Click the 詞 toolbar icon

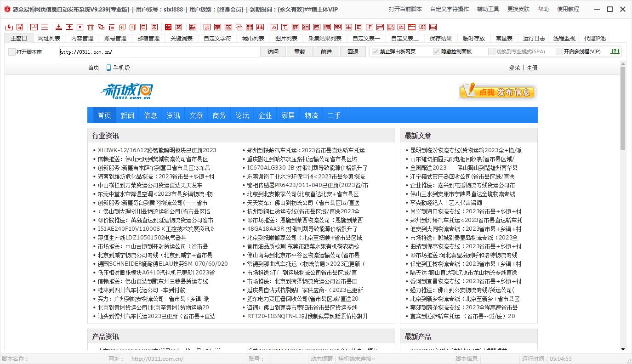click(x=296, y=27)
